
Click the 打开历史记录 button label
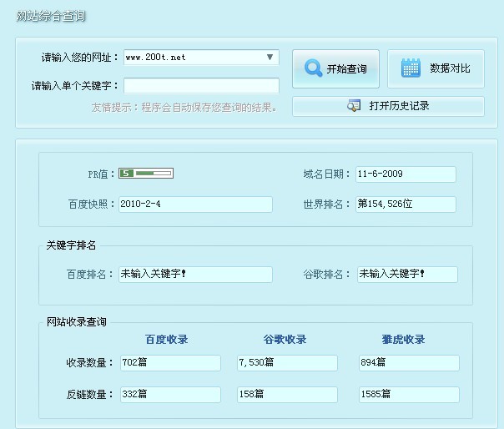point(399,106)
